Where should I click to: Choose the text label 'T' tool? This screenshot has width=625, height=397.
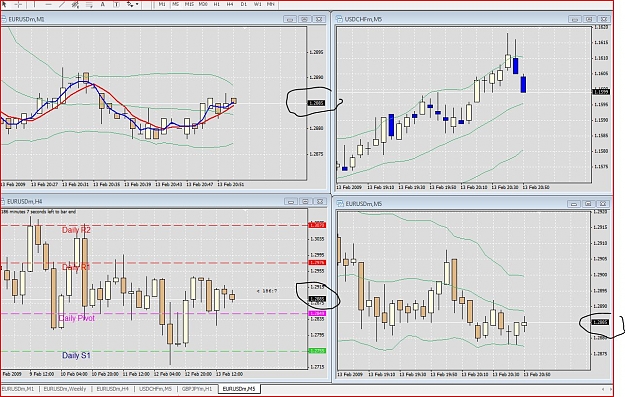click(x=116, y=4)
